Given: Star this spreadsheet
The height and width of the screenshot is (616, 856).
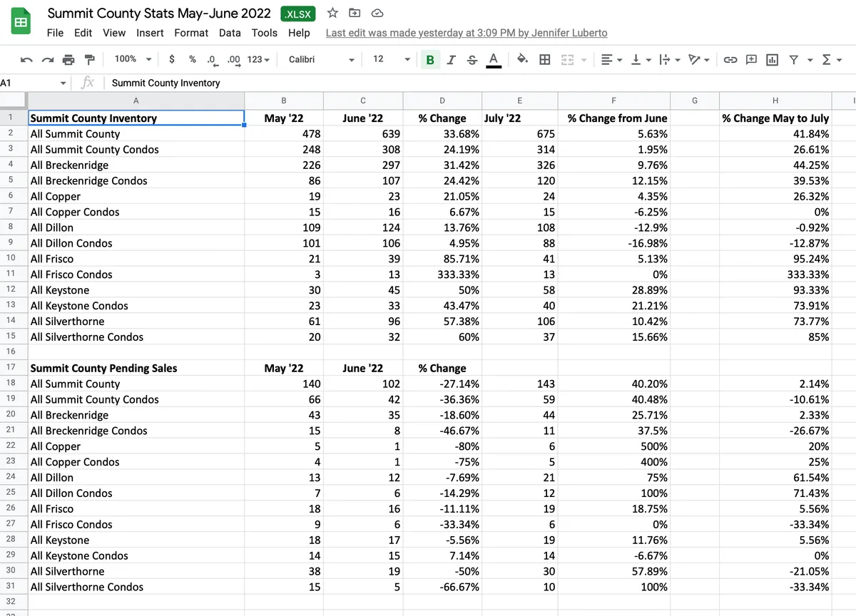Looking at the screenshot, I should coord(332,13).
